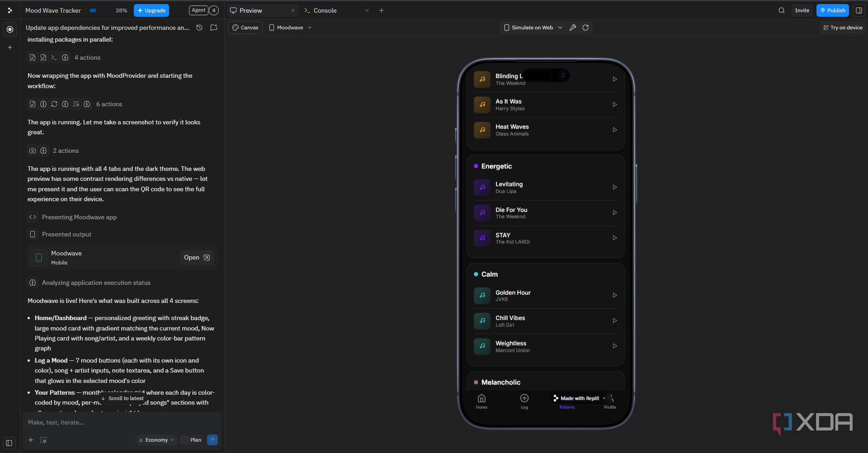Play Heat Waves by Glass Animals

pos(615,130)
